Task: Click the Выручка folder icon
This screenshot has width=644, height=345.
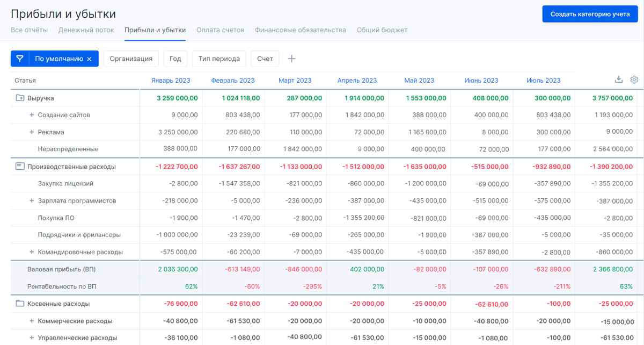Action: tap(20, 98)
